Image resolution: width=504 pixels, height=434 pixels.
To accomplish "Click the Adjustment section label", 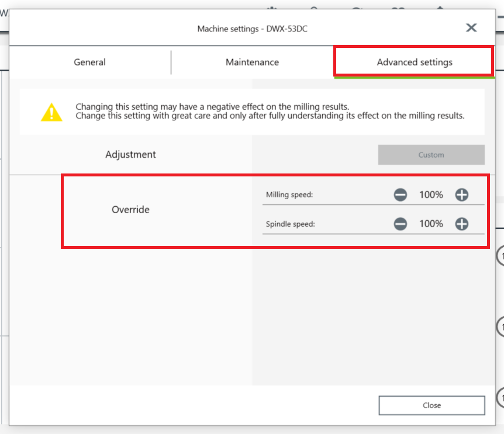I will 130,154.
